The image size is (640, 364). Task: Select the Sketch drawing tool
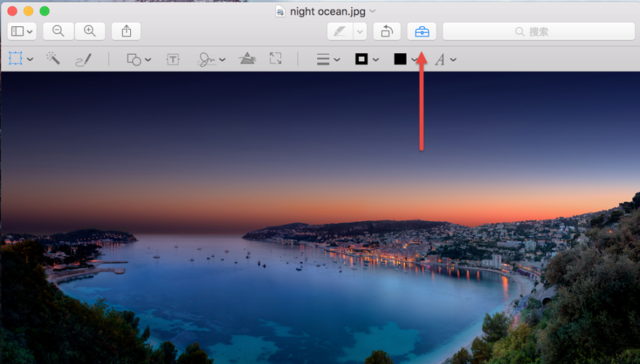[84, 60]
